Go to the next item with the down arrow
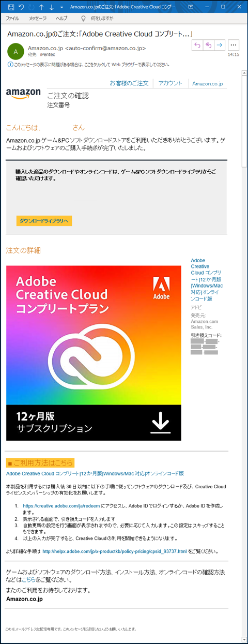This screenshot has height=644, width=248. click(51, 7)
